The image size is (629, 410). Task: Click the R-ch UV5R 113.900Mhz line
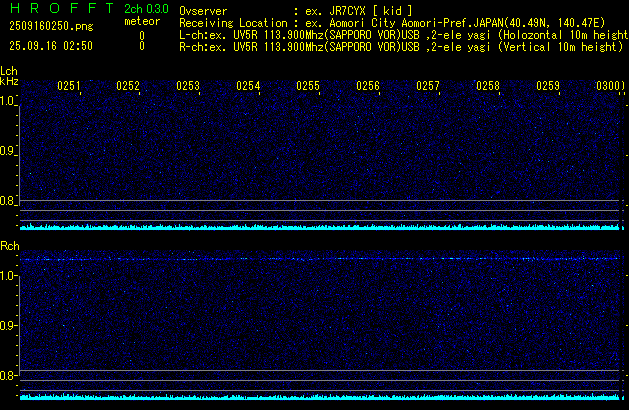401,47
